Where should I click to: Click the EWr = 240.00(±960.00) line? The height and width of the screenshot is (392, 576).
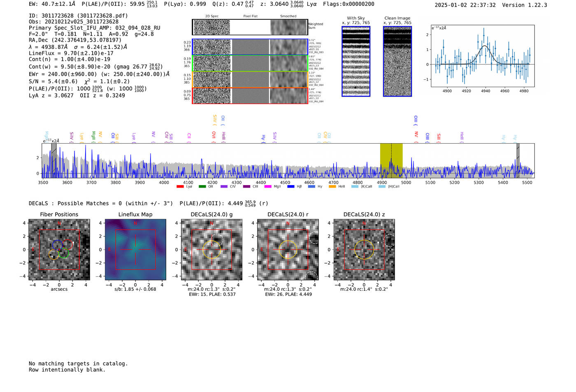tap(99, 74)
